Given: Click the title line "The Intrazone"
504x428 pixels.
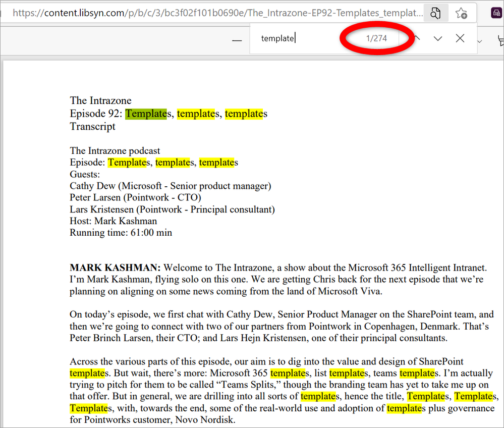Looking at the screenshot, I should point(100,100).
